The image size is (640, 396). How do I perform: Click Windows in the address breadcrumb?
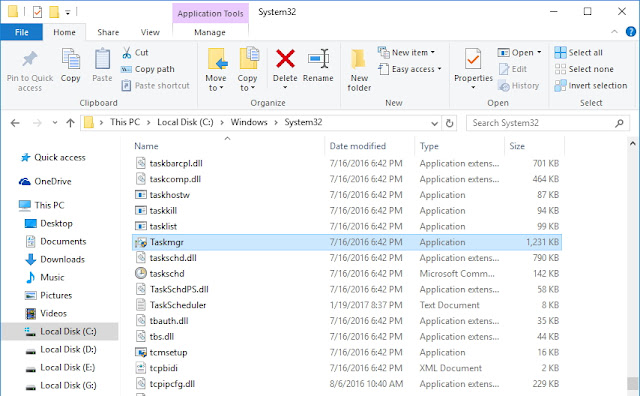(249, 122)
